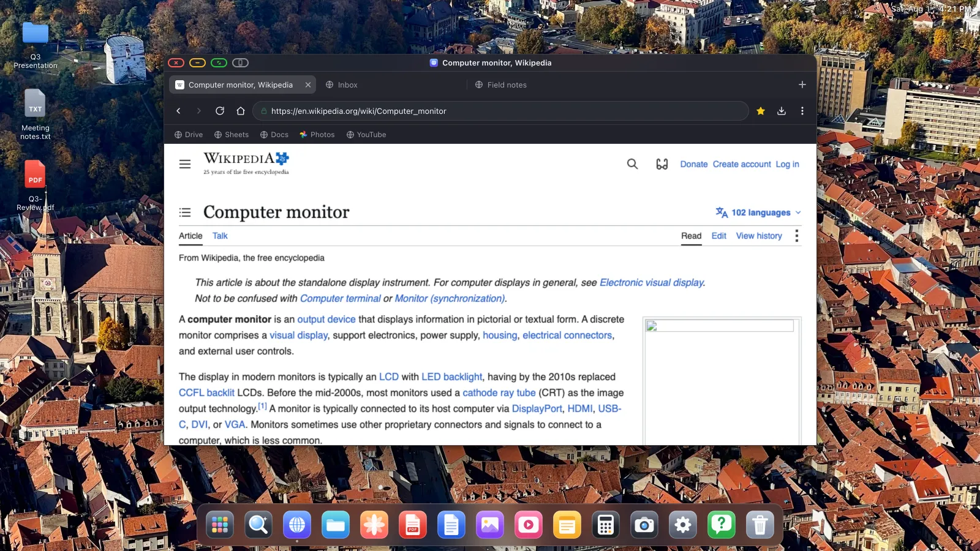Toggle the sidebar button in title bar

241,62
